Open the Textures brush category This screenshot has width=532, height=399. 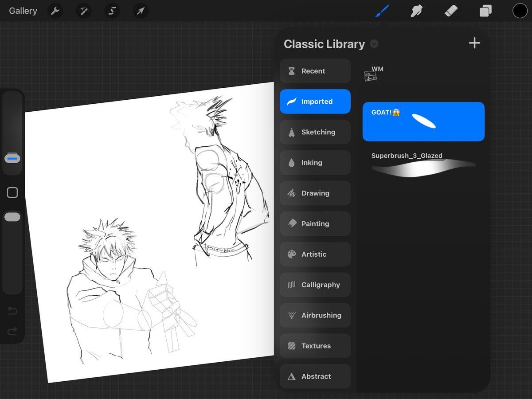(x=315, y=346)
